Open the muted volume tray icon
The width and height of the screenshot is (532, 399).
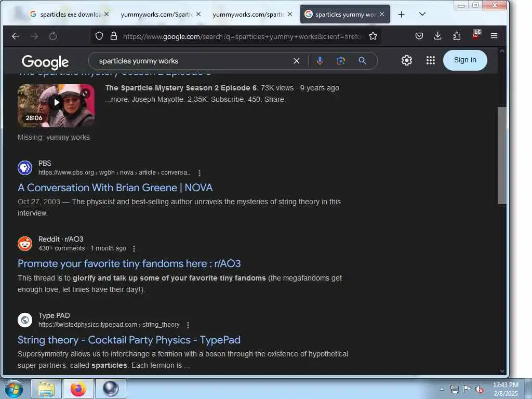(x=480, y=390)
